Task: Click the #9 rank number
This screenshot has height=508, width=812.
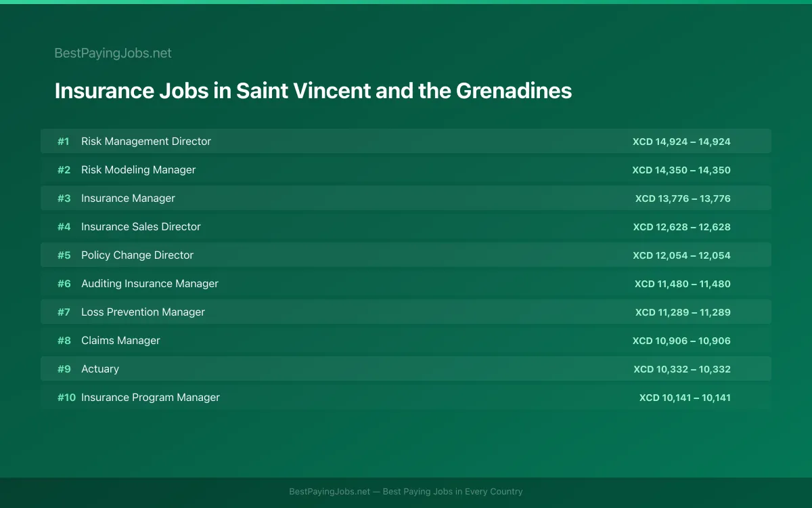Action: (64, 369)
